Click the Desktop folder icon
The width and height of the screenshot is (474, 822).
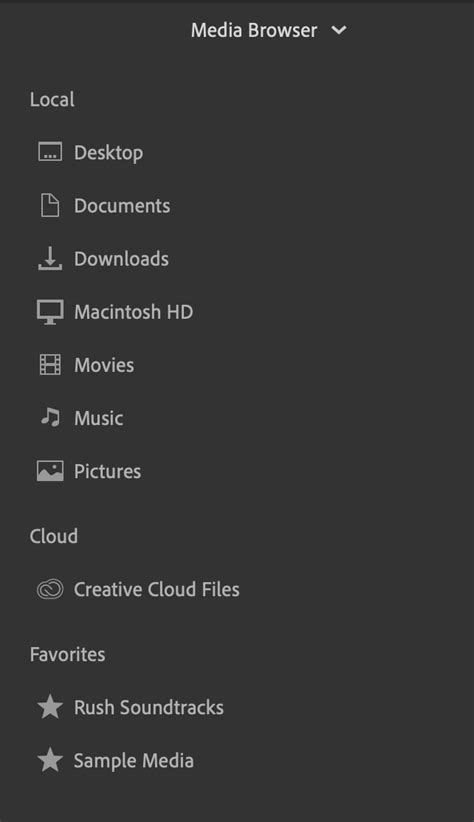pos(50,152)
